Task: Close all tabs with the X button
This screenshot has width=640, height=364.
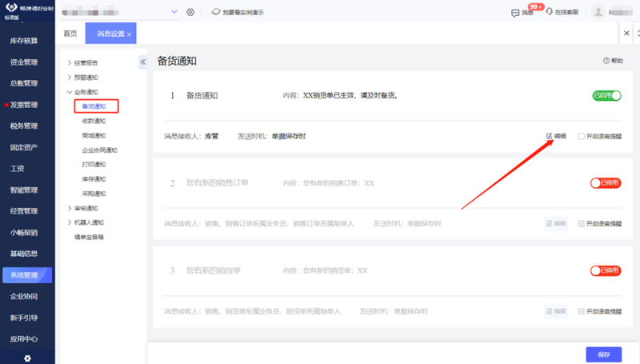Action: (626, 33)
